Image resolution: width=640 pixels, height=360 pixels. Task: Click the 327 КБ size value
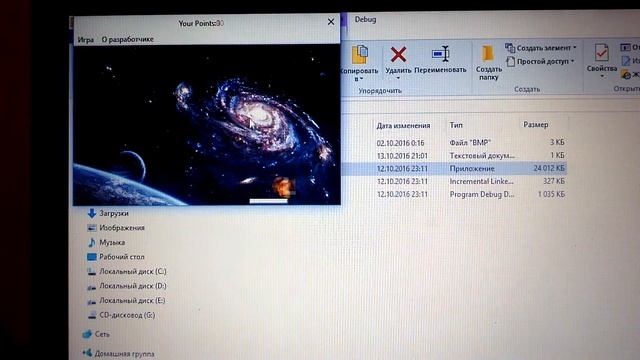pos(554,181)
